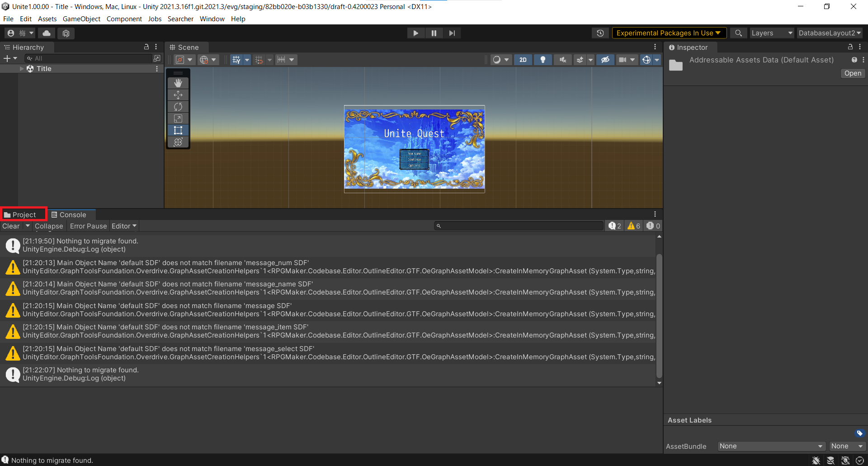Screen dimensions: 868x466
Task: Click the Play button
Action: [415, 33]
